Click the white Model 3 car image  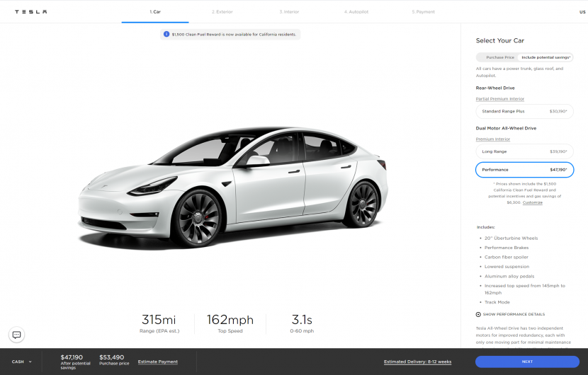232,187
